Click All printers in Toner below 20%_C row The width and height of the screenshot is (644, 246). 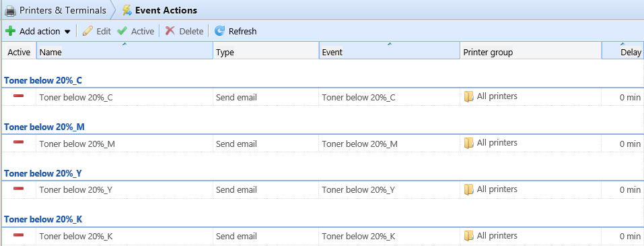(497, 96)
